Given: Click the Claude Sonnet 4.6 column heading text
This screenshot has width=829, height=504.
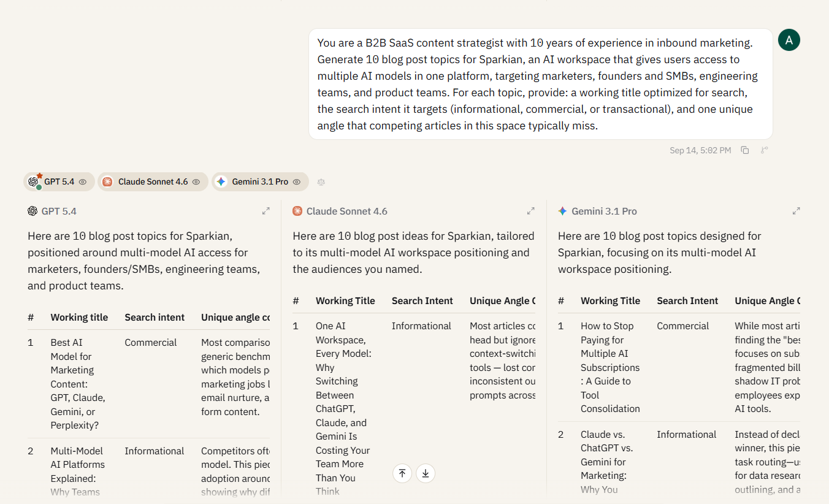Looking at the screenshot, I should tap(347, 211).
